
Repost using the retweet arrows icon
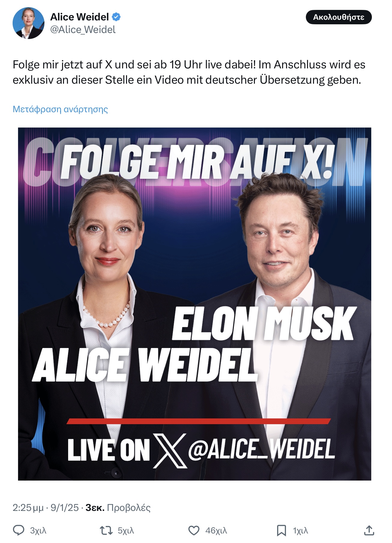point(106,530)
